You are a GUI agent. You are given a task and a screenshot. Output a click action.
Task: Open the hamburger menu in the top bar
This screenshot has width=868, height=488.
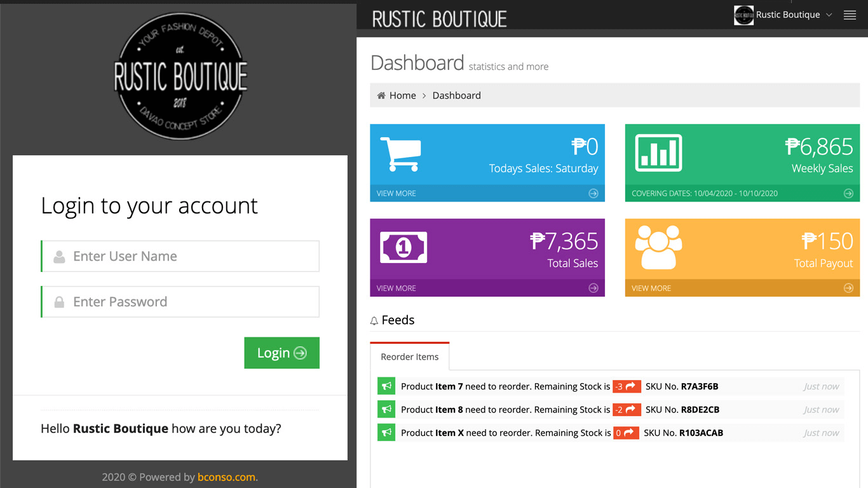click(x=850, y=15)
